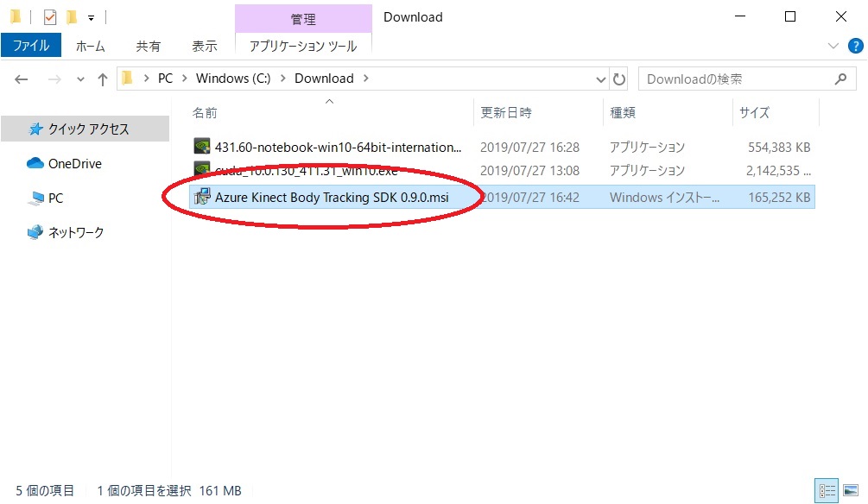Select ネットワーク in navigation pane
The width and height of the screenshot is (868, 504).
76,232
